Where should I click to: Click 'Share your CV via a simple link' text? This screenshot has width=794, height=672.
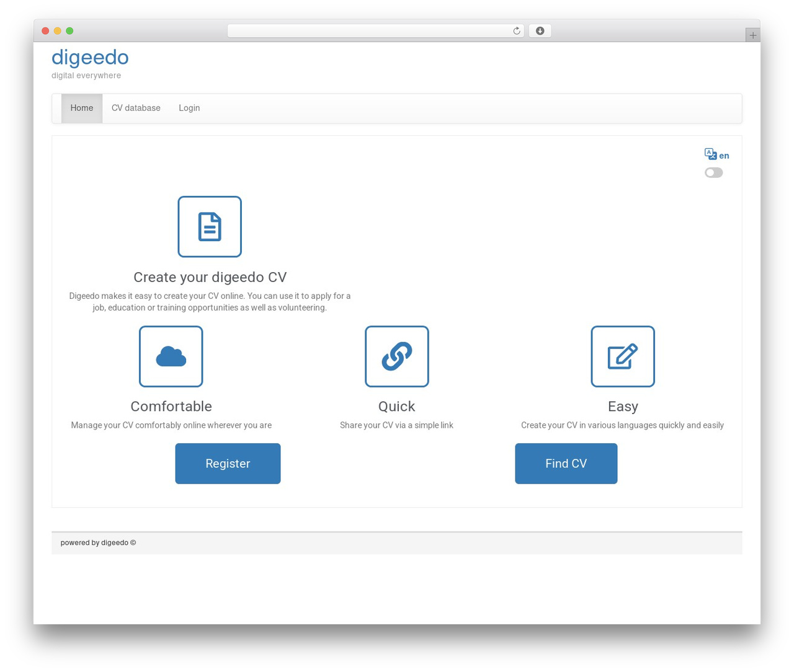pyautogui.click(x=397, y=425)
